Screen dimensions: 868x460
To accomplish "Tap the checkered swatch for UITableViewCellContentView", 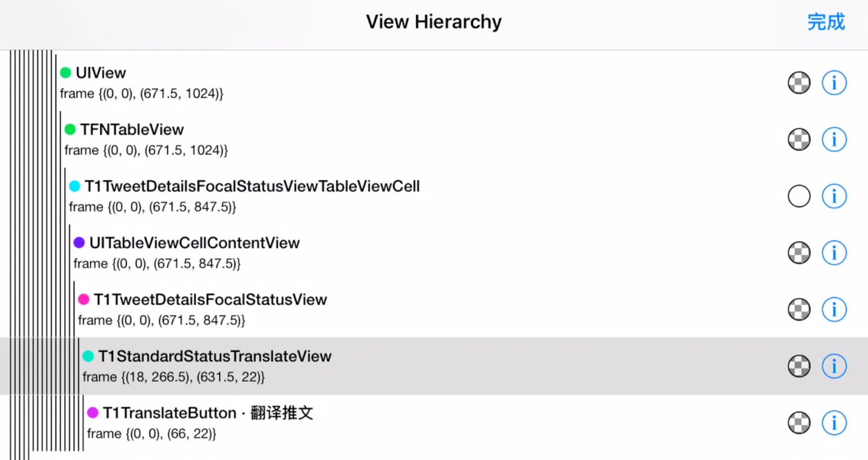I will [799, 253].
